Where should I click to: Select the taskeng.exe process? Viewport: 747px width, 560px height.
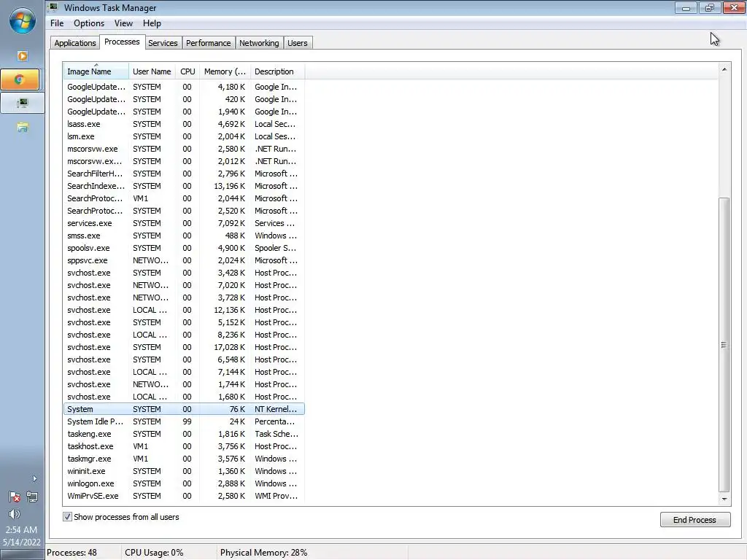(184, 434)
